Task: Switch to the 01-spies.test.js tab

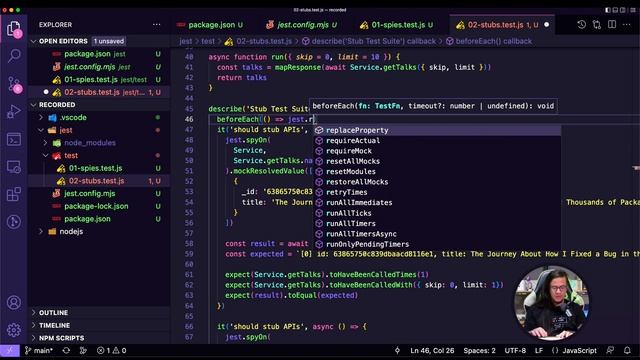Action: click(397, 25)
